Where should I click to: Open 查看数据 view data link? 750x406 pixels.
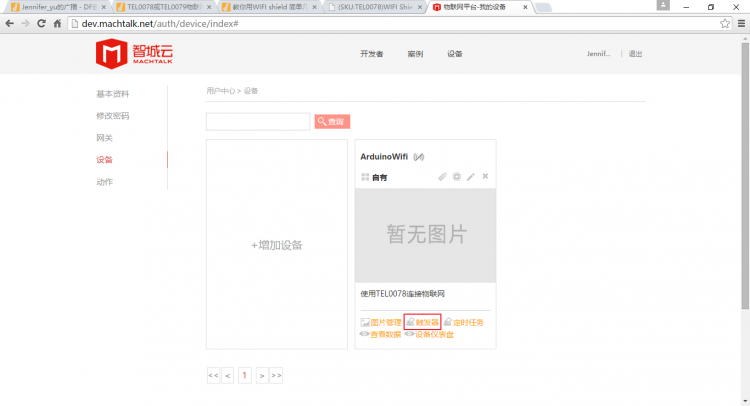coord(380,334)
